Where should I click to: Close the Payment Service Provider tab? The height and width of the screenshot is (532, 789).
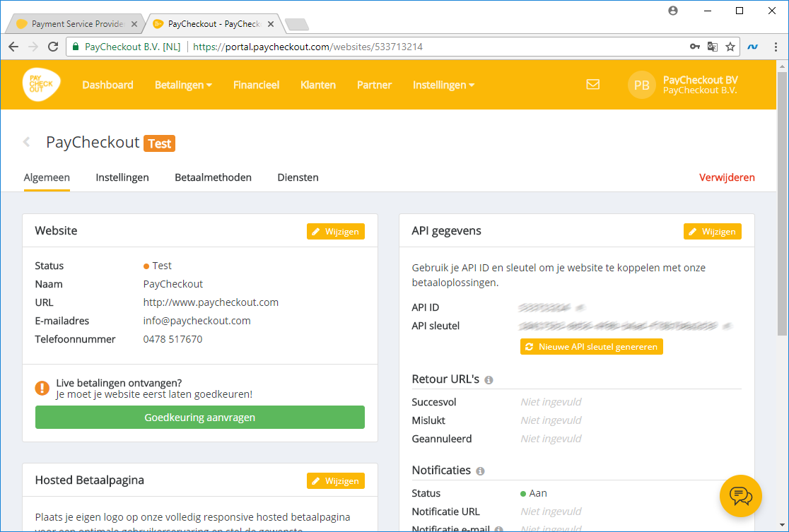(x=134, y=23)
